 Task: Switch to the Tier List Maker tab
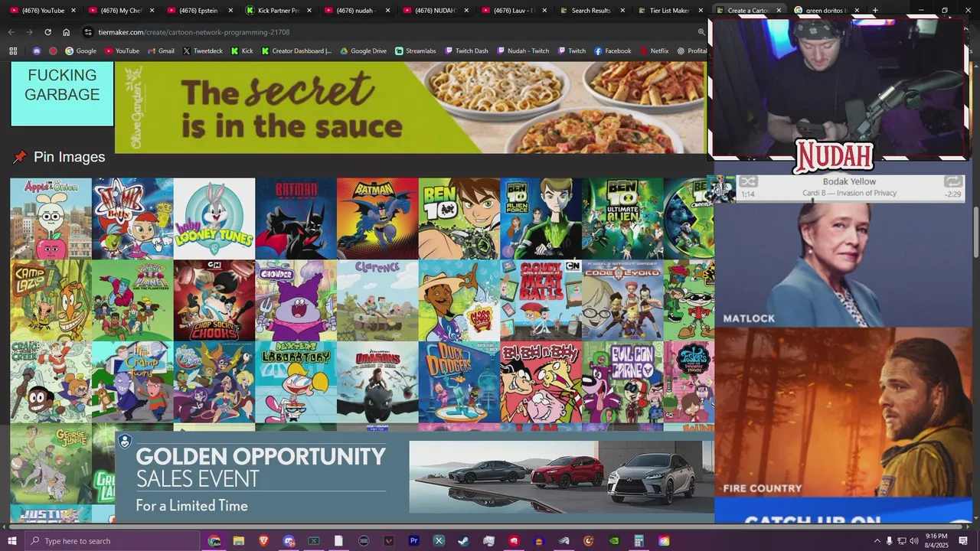[x=670, y=11]
